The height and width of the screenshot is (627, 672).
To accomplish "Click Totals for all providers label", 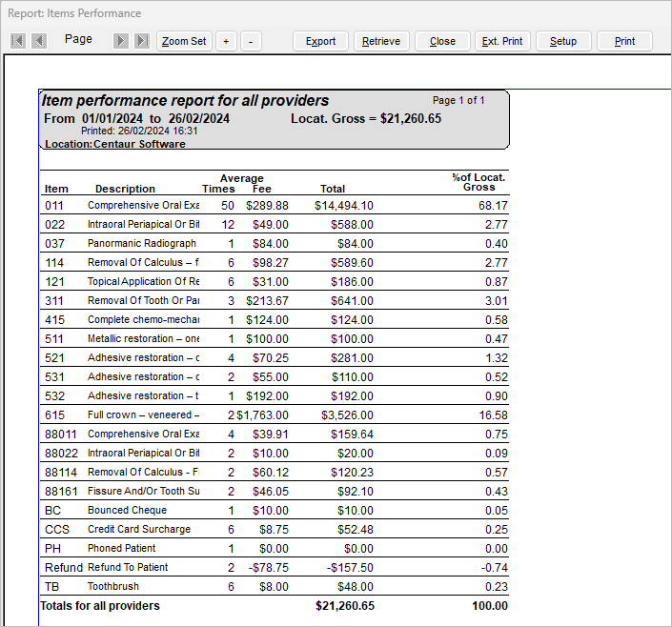I will pyautogui.click(x=100, y=606).
